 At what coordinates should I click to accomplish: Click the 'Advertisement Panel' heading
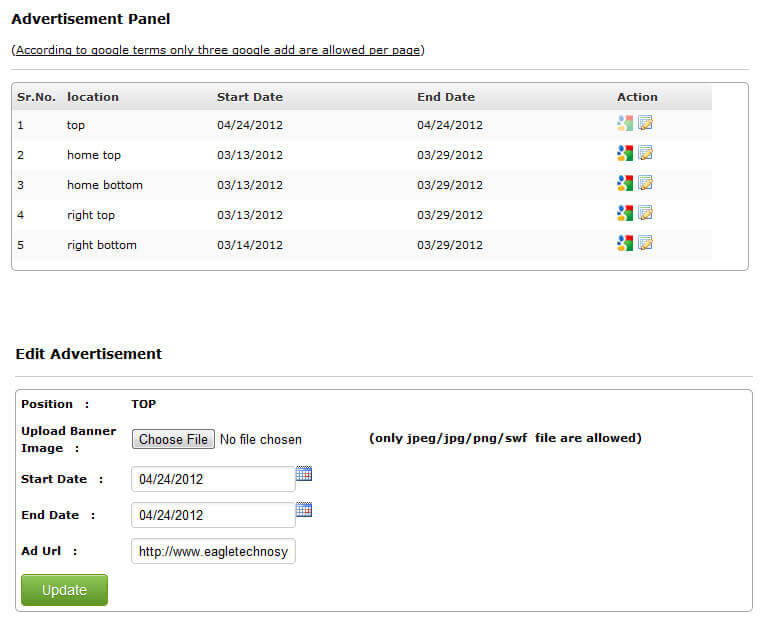click(91, 19)
